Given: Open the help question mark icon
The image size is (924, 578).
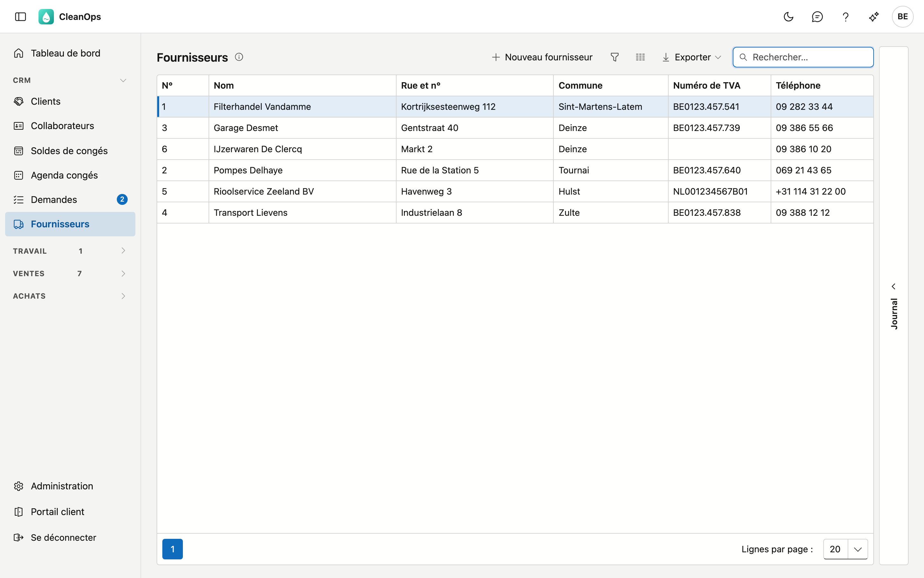Looking at the screenshot, I should (845, 16).
